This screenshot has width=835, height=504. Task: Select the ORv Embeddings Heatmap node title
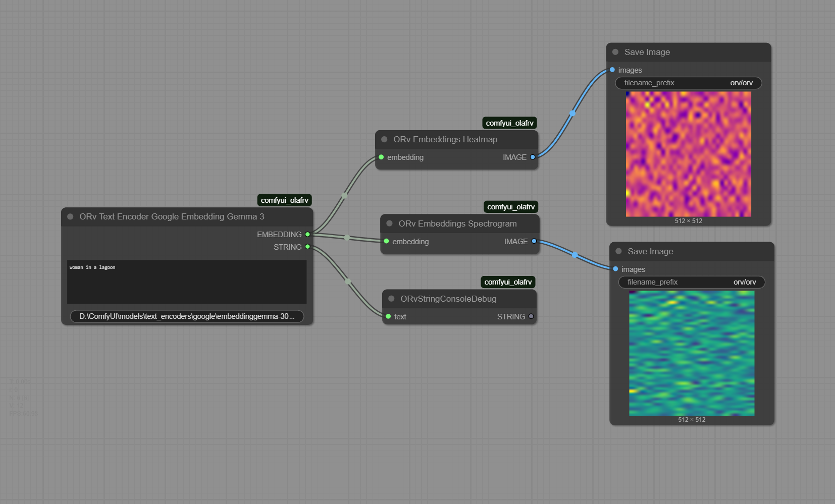click(x=445, y=139)
